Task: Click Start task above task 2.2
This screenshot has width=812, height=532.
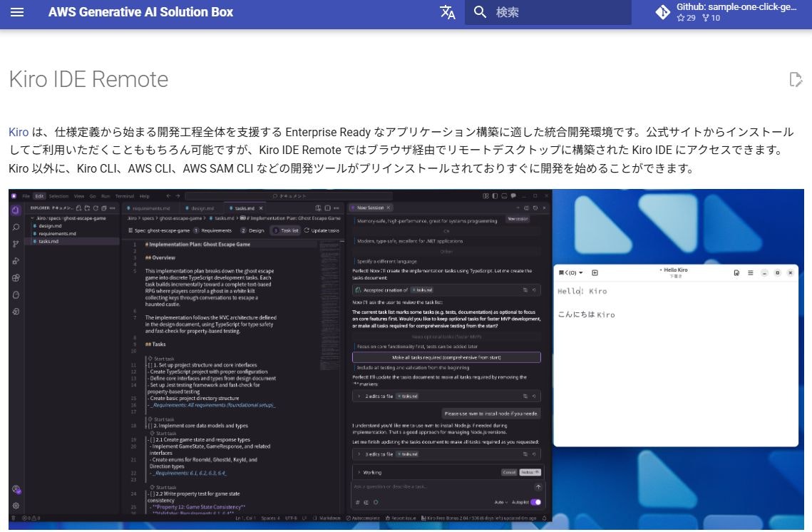Action: 163,488
